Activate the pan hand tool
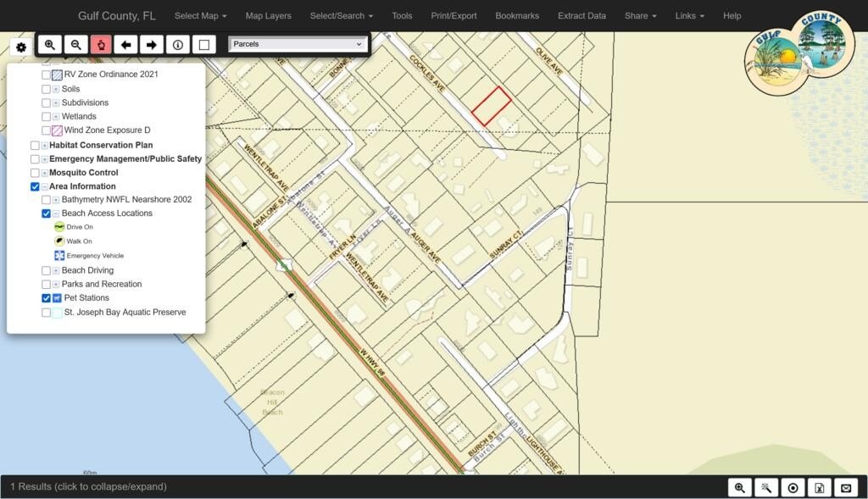Image resolution: width=868 pixels, height=499 pixels. [x=102, y=45]
